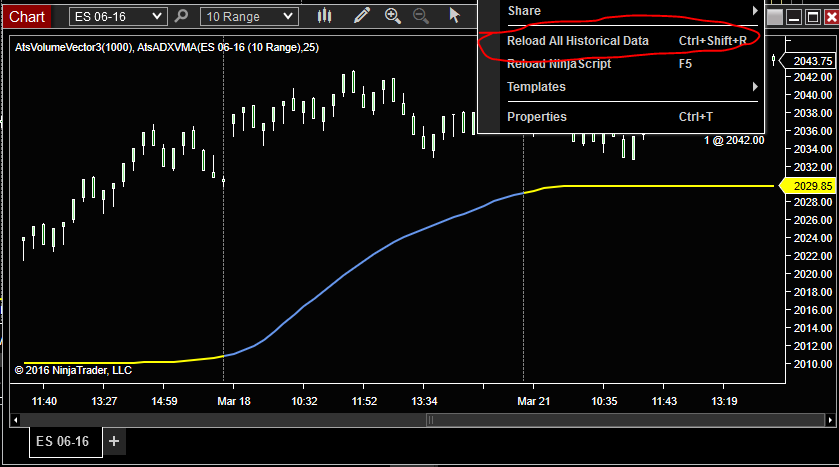Click the scrollbar right arrow
Viewport: 839px width, 467px height.
(x=830, y=420)
